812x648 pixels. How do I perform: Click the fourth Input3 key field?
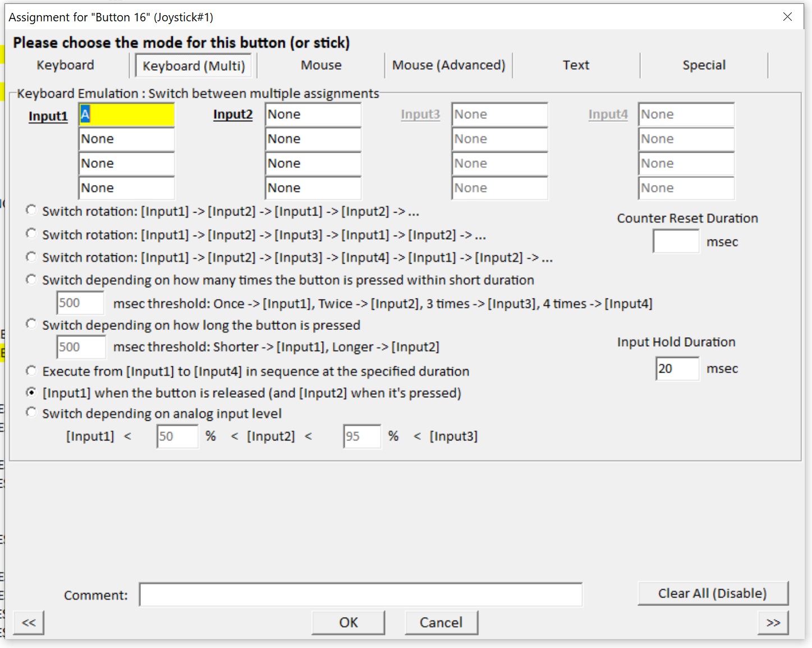[500, 188]
